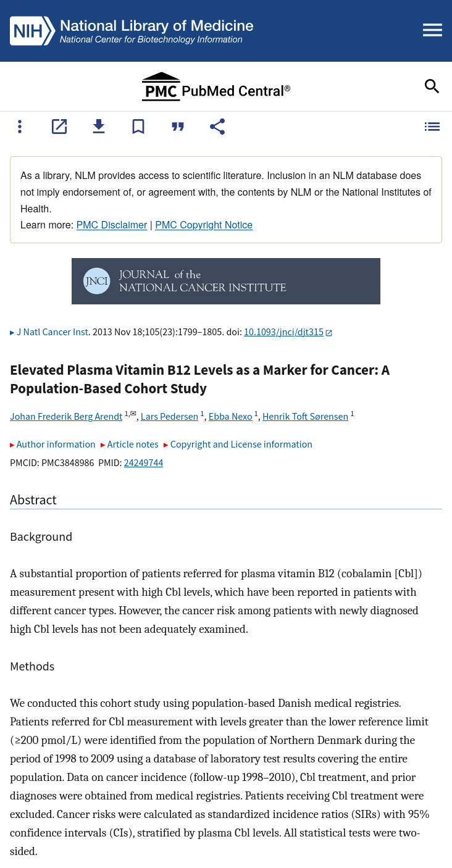View author Johan Frederik Berg Arendt

66,417
